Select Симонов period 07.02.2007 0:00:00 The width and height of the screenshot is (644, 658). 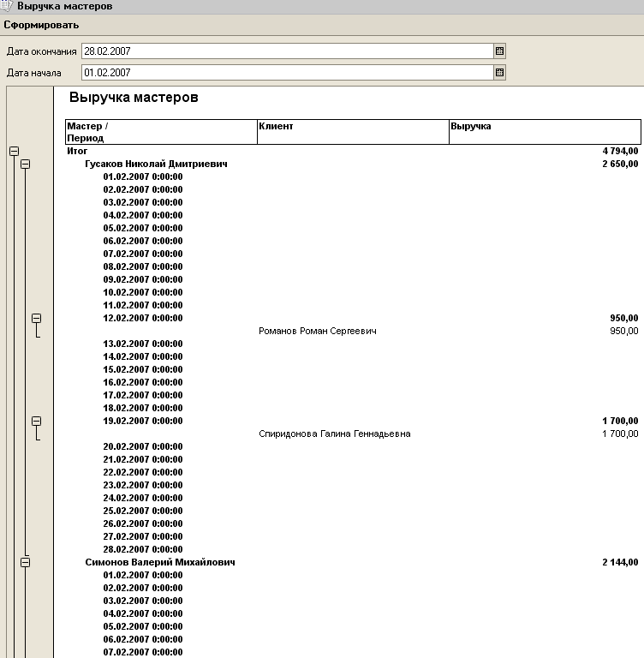point(143,652)
